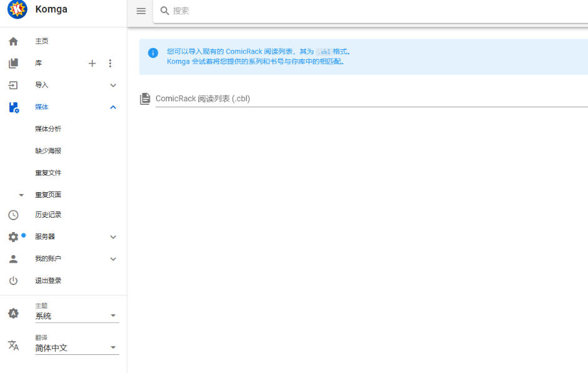Click the translation language icon
The height and width of the screenshot is (373, 588).
[x=13, y=346]
